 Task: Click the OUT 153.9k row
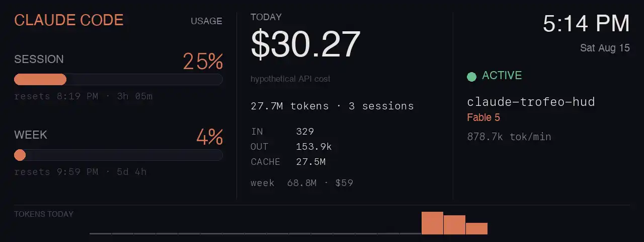coord(291,147)
